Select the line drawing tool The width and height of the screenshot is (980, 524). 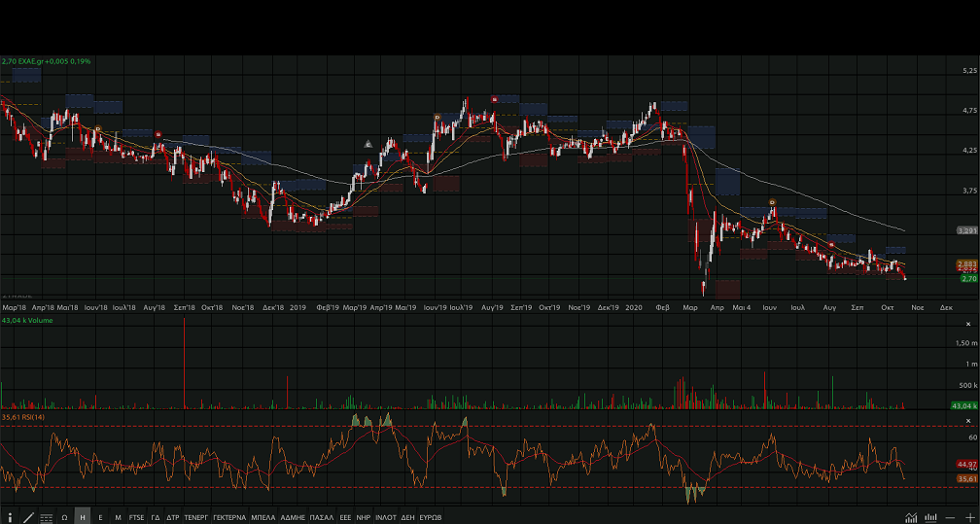point(28,517)
